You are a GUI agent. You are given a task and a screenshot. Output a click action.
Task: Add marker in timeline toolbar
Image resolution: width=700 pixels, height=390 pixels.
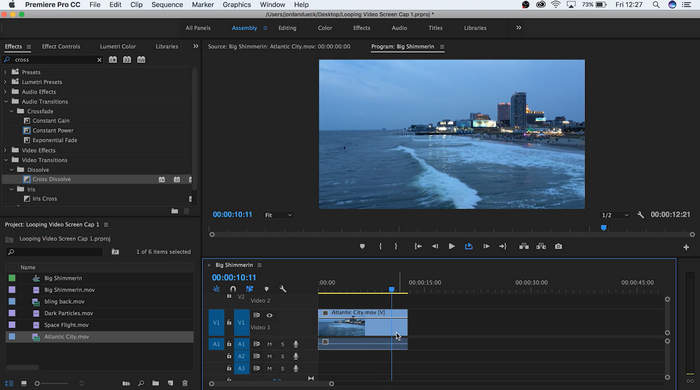(267, 289)
